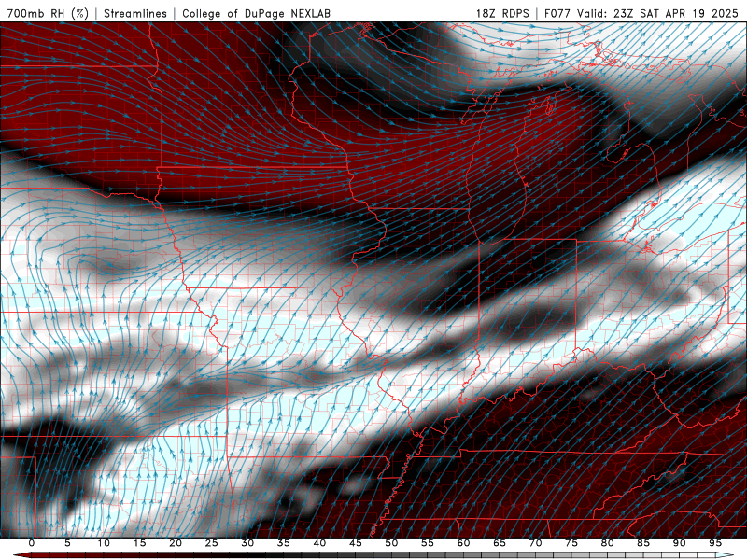Select the '10' label on color scale

click(104, 543)
